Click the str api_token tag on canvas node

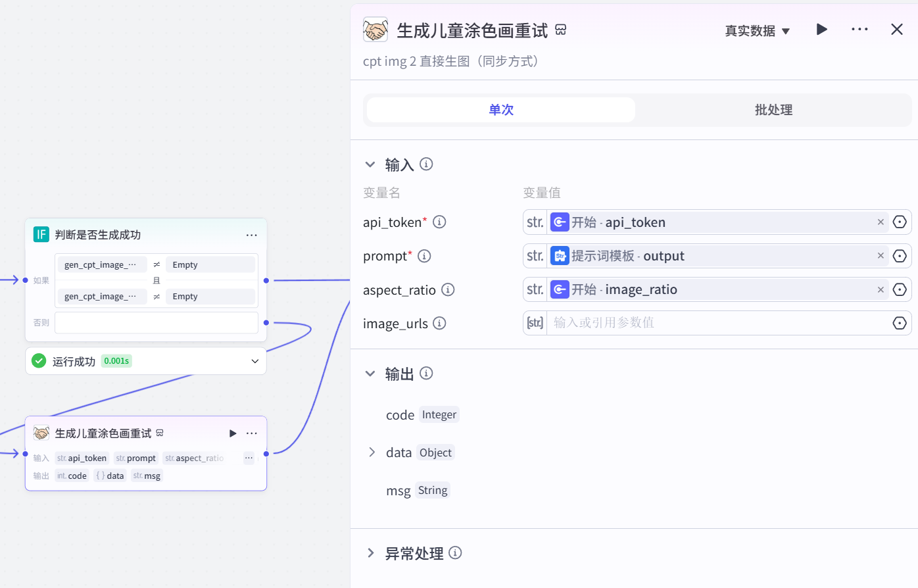tap(82, 458)
